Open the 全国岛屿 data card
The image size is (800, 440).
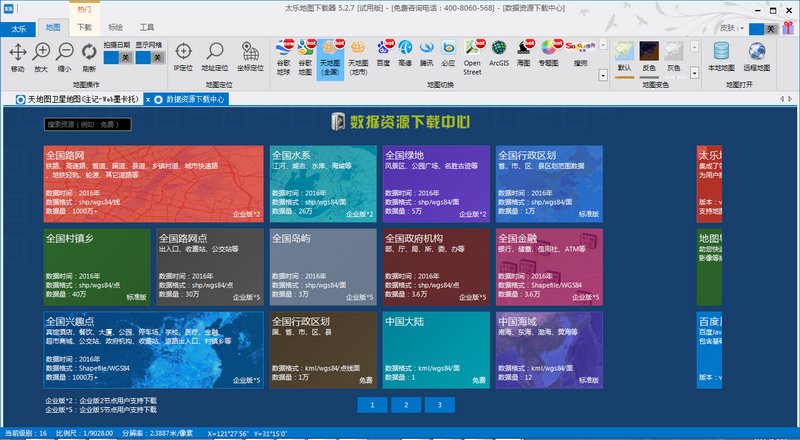(x=323, y=267)
